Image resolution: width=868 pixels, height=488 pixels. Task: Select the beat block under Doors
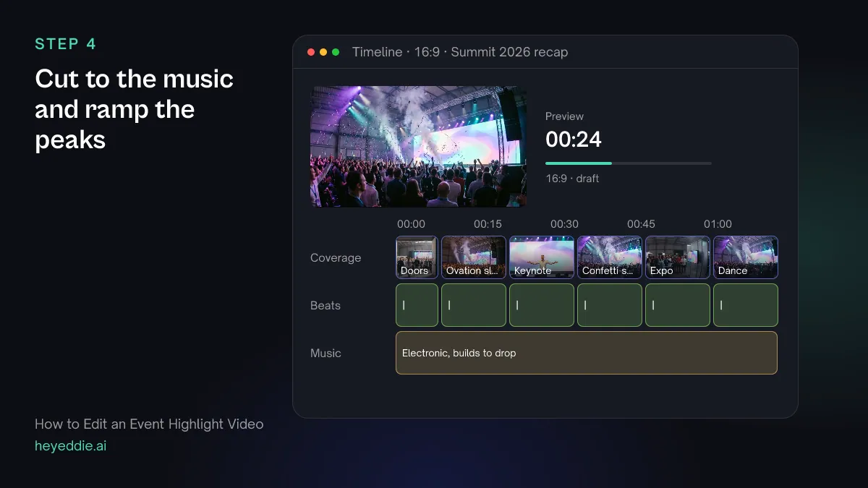[417, 305]
